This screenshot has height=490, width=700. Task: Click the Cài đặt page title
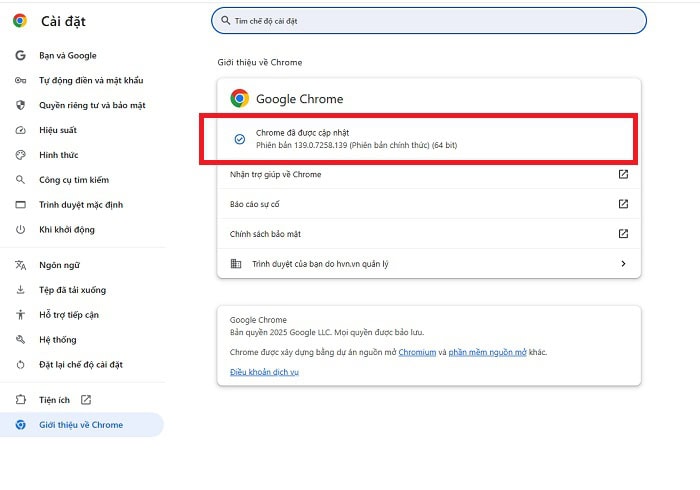tap(63, 21)
